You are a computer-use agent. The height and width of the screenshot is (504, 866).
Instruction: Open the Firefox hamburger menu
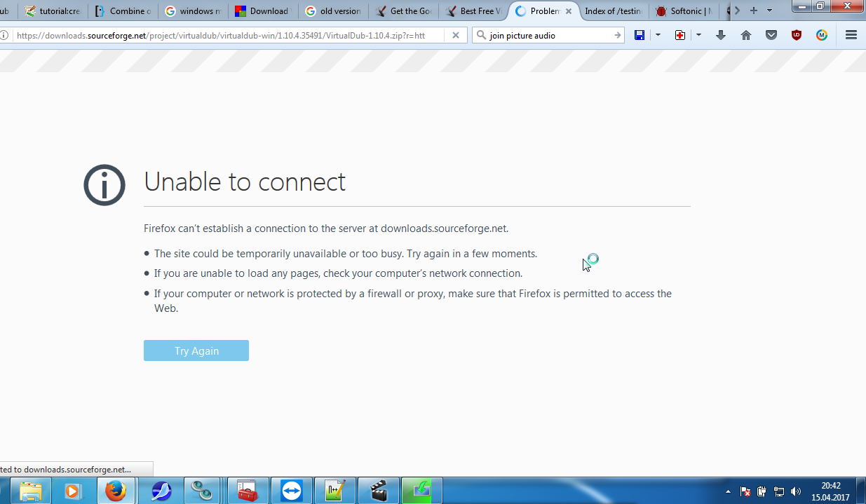click(x=851, y=35)
